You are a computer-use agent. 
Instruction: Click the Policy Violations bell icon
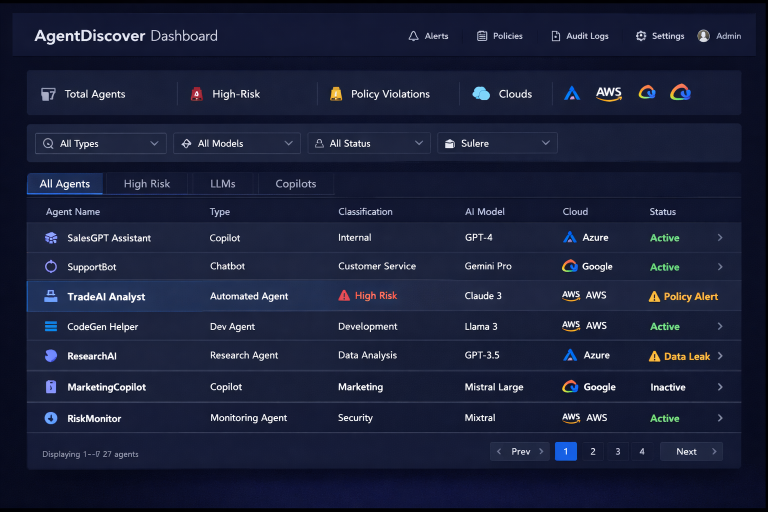[335, 94]
